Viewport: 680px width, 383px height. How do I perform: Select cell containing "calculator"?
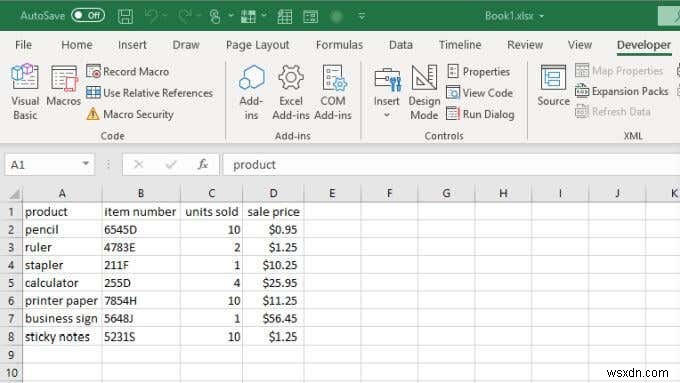pyautogui.click(x=62, y=283)
